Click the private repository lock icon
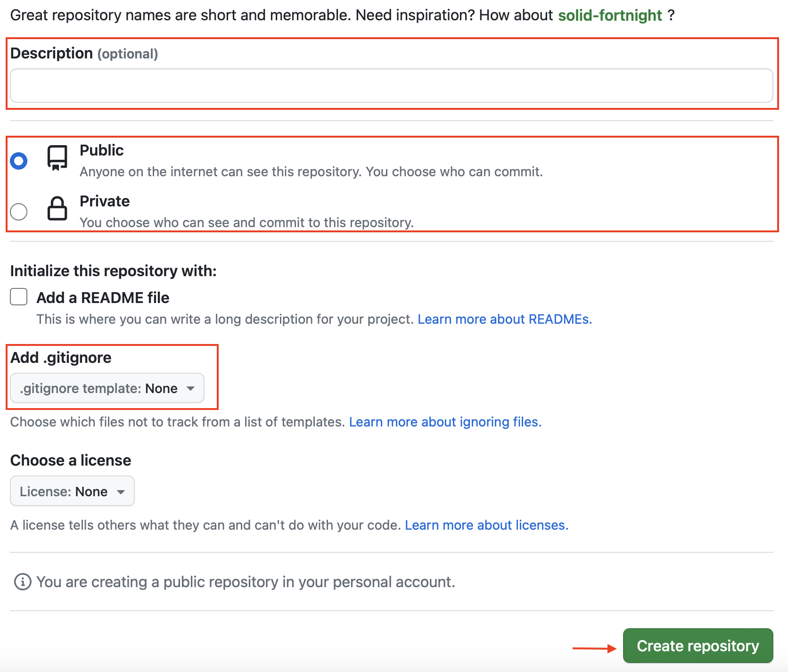 click(x=57, y=208)
